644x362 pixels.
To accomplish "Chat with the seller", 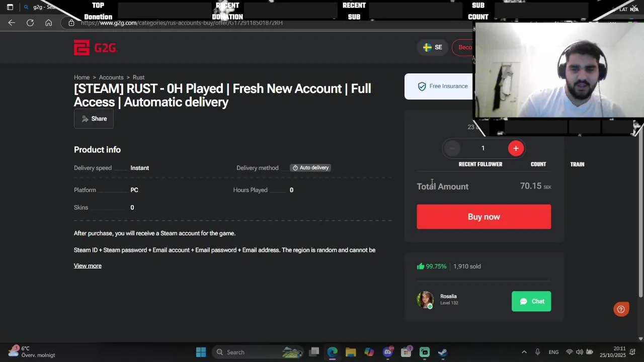I will [x=531, y=302].
